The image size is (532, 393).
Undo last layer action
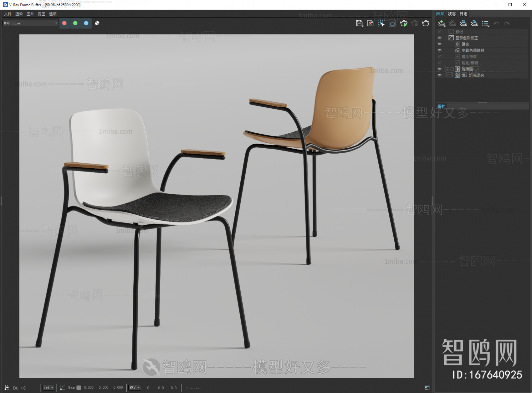point(496,24)
